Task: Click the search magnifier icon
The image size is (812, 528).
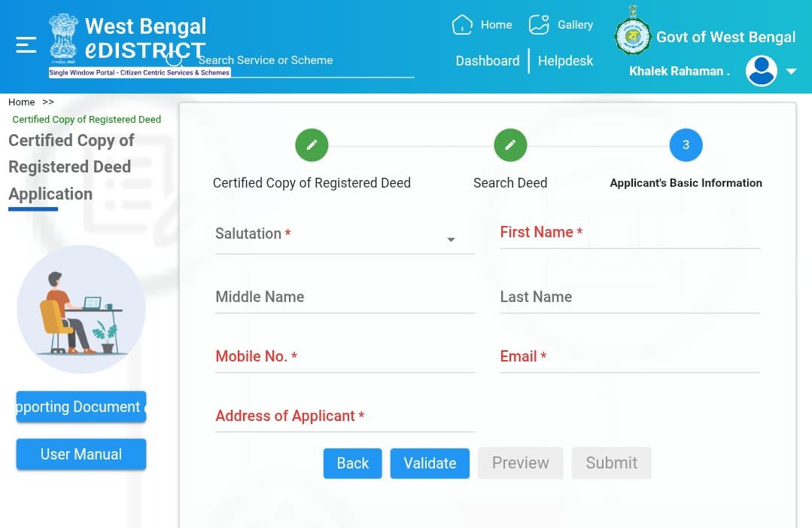Action: (175, 56)
